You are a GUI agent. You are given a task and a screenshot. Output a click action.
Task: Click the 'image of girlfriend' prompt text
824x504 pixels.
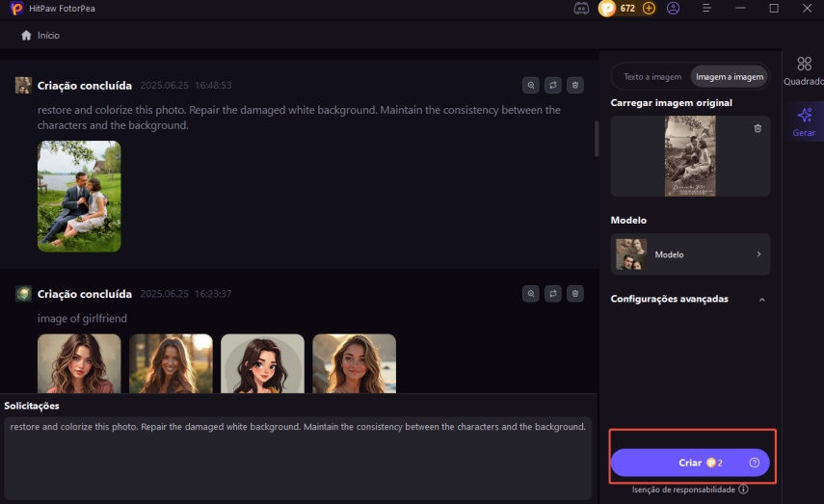pos(82,318)
